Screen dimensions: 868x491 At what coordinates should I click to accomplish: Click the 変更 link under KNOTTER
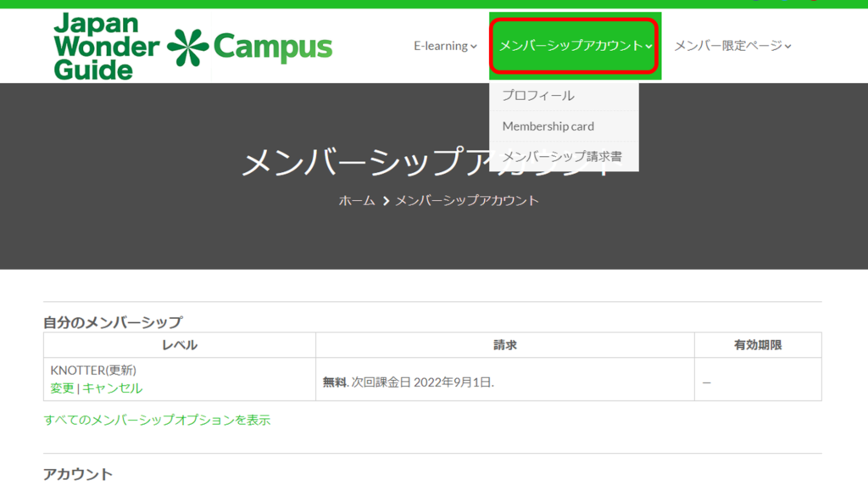(x=62, y=388)
